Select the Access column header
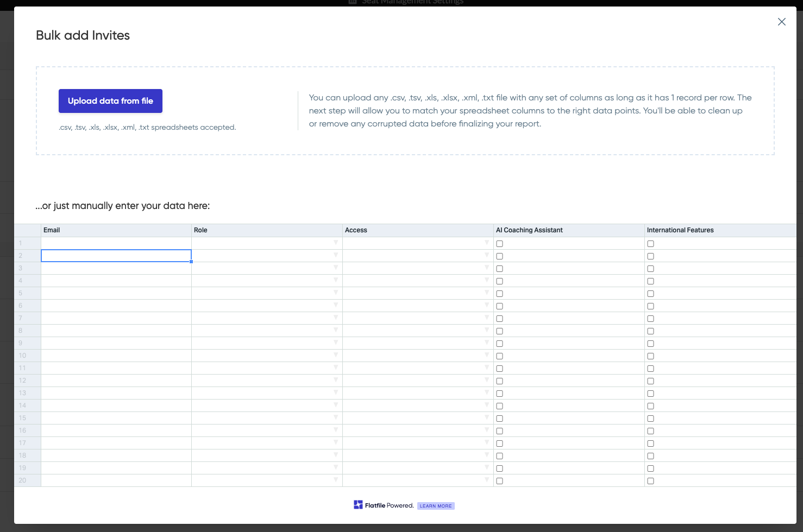Screen dimensions: 803x532 coord(418,230)
